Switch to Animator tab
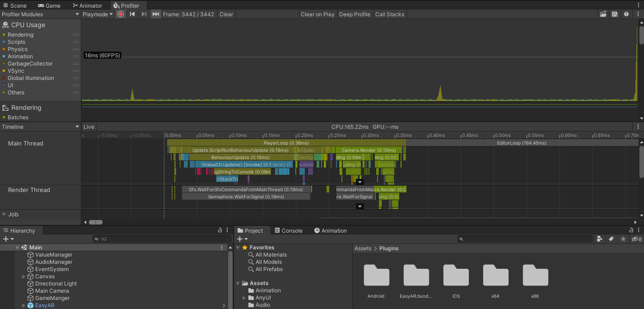The height and width of the screenshot is (309, 644). [x=88, y=5]
